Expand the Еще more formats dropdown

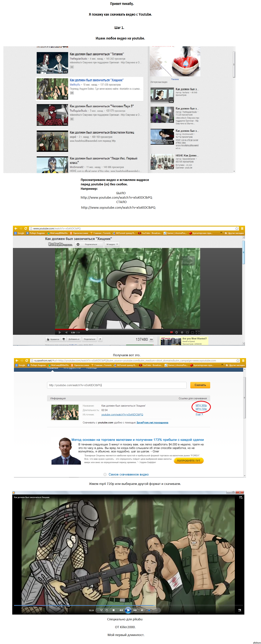click(x=199, y=414)
